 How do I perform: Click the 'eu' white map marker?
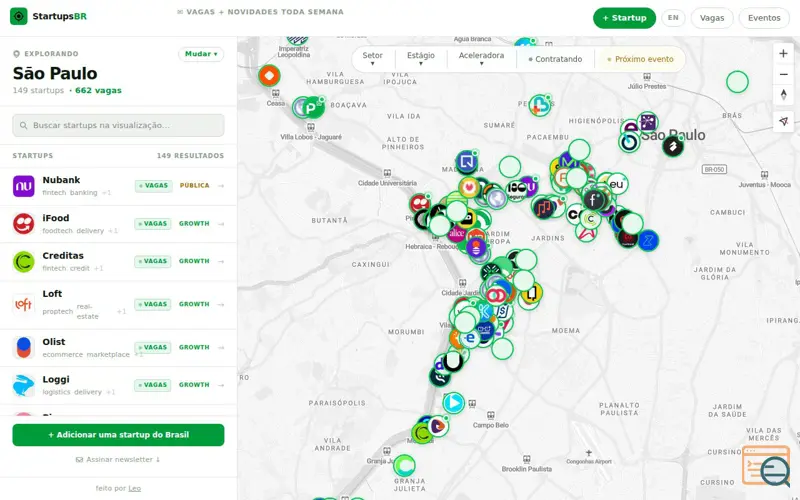pyautogui.click(x=617, y=184)
